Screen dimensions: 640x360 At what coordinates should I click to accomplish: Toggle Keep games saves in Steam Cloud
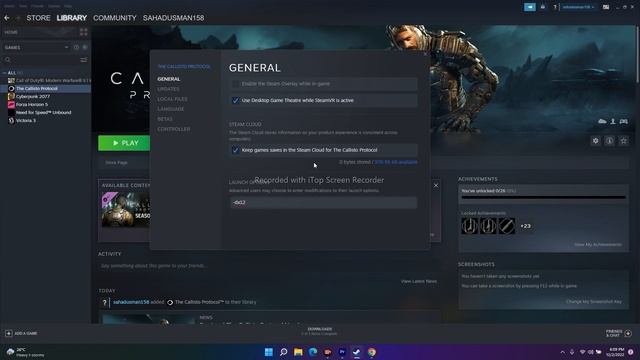point(236,150)
